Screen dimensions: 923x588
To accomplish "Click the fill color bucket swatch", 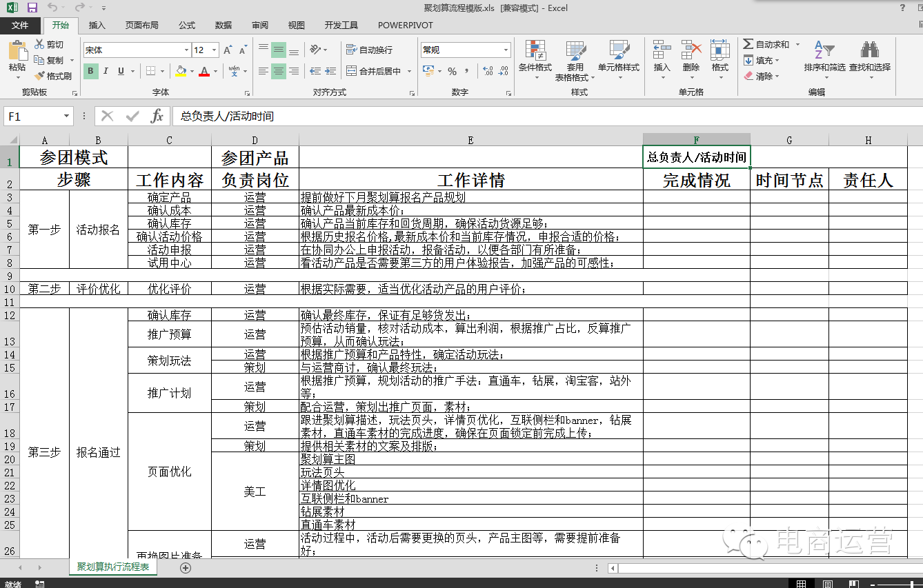I will pyautogui.click(x=181, y=71).
